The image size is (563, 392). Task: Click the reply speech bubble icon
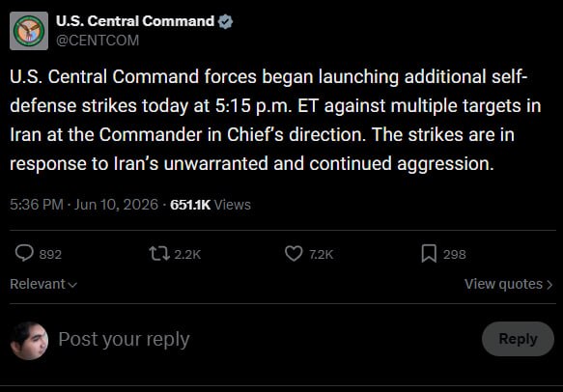point(24,253)
